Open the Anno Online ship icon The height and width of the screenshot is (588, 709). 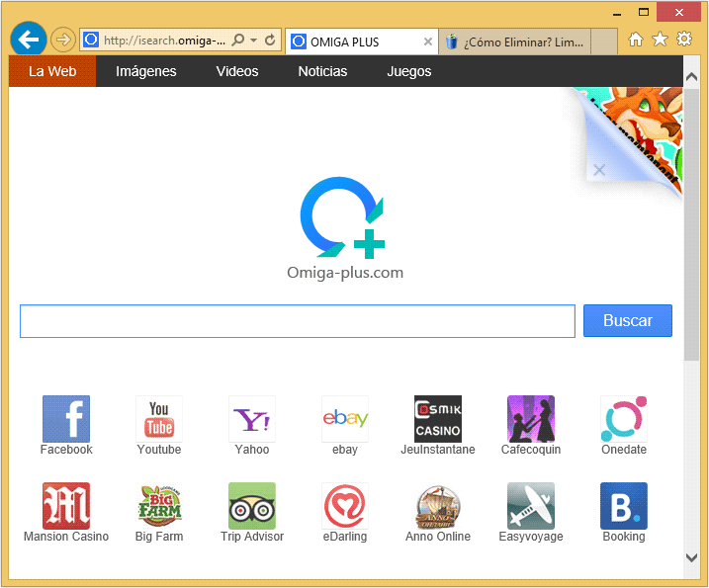tap(438, 506)
